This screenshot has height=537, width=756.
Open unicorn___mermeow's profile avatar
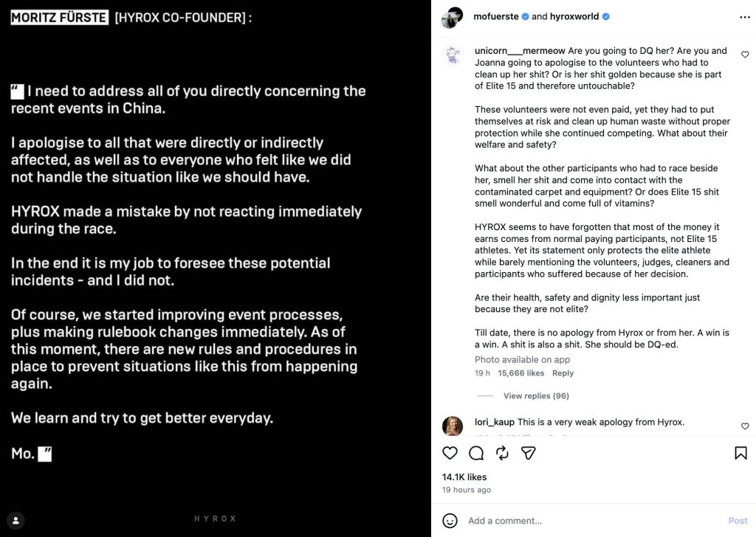(x=453, y=55)
